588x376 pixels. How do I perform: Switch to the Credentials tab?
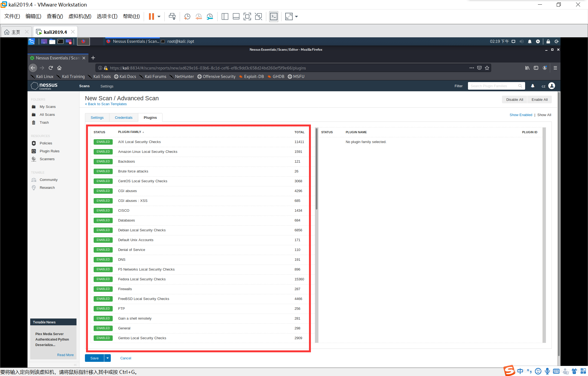click(124, 117)
